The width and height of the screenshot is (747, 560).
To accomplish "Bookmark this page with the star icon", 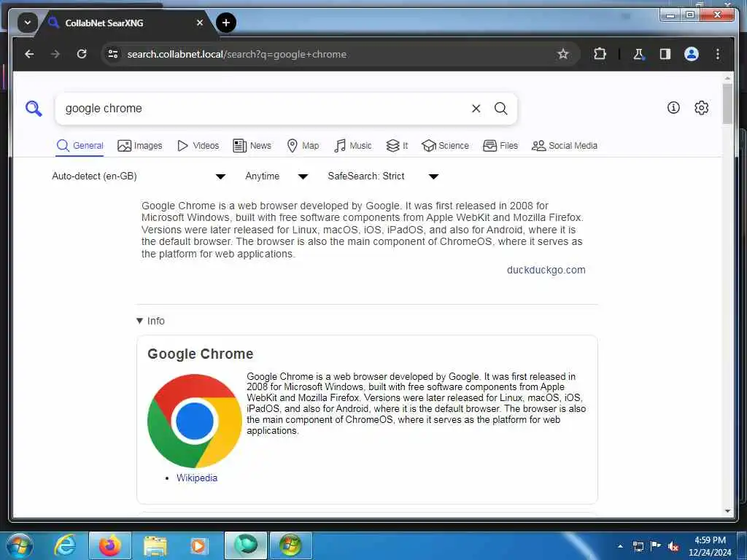I will pos(562,54).
